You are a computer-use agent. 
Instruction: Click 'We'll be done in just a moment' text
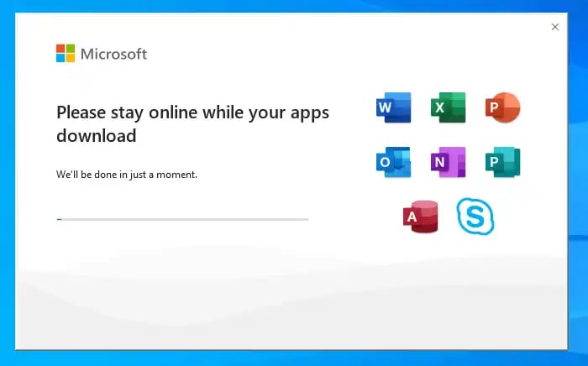click(x=127, y=175)
